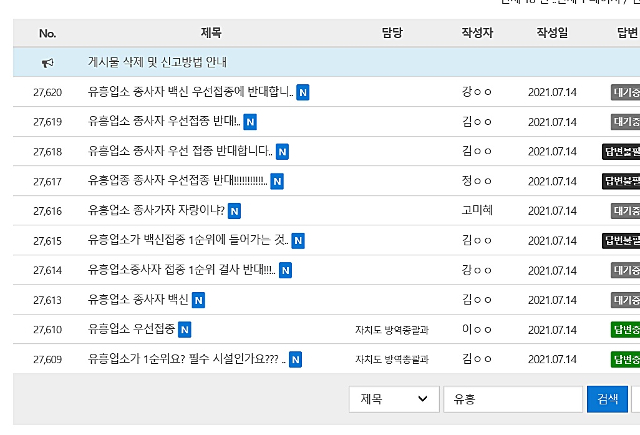Click the N badge on post 27,620
This screenshot has height=435, width=640.
click(302, 93)
